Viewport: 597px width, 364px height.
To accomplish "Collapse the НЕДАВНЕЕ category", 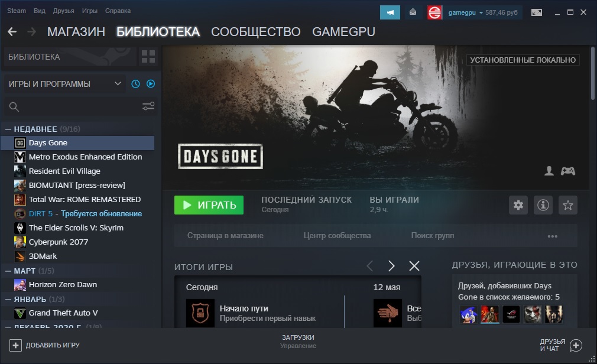I will click(8, 129).
